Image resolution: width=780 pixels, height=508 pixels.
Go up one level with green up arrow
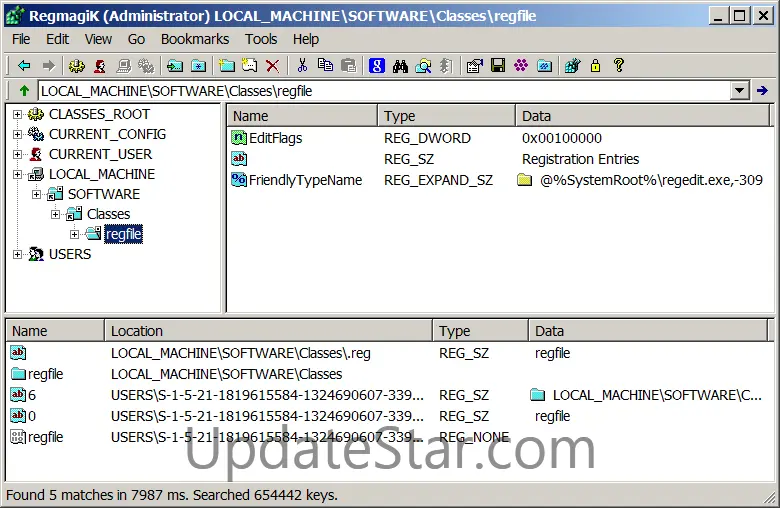24,91
